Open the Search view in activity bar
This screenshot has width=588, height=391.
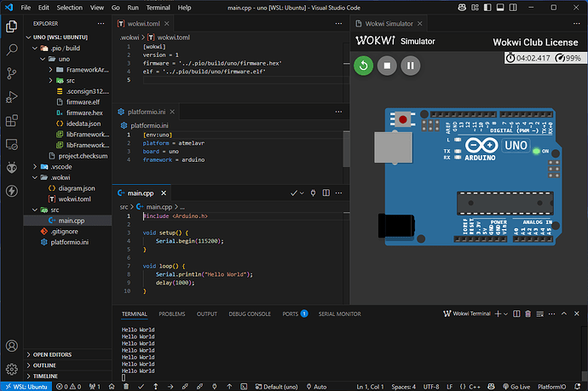pyautogui.click(x=12, y=49)
